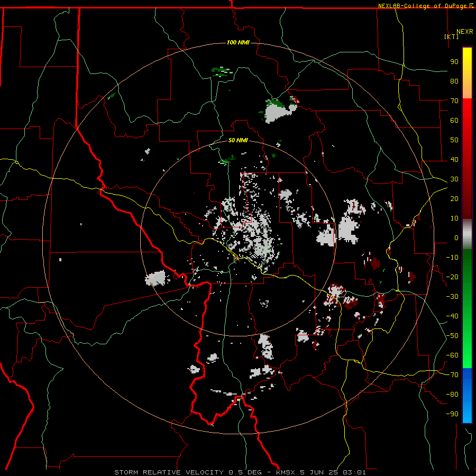Click the -70 value on the velocity scale
The image size is (476, 476).
pos(452,375)
